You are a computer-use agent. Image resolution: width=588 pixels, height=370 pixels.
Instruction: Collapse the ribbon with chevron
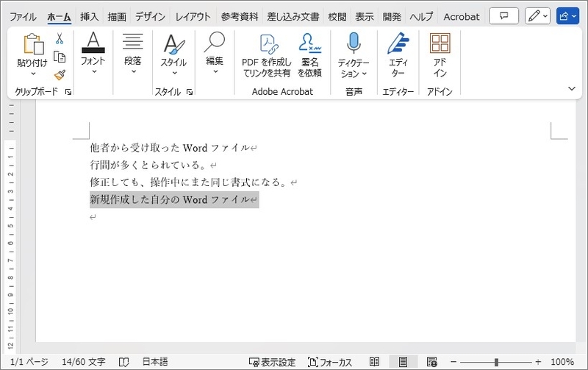click(x=572, y=88)
